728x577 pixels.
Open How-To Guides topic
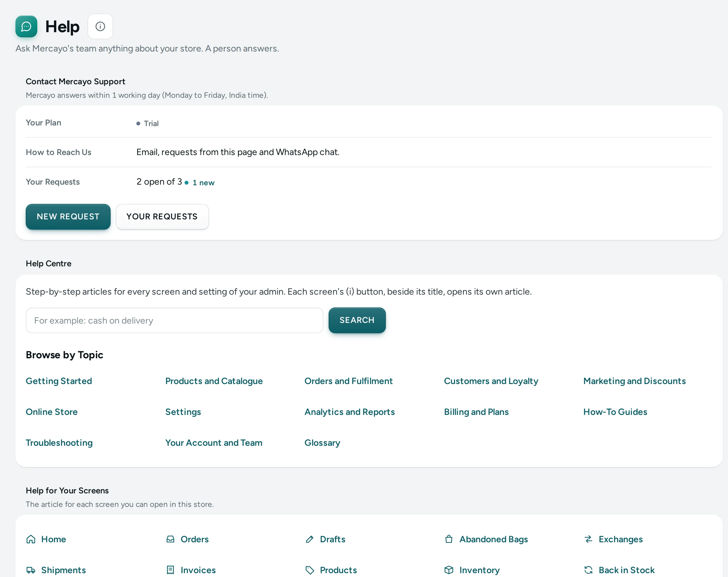pyautogui.click(x=615, y=412)
